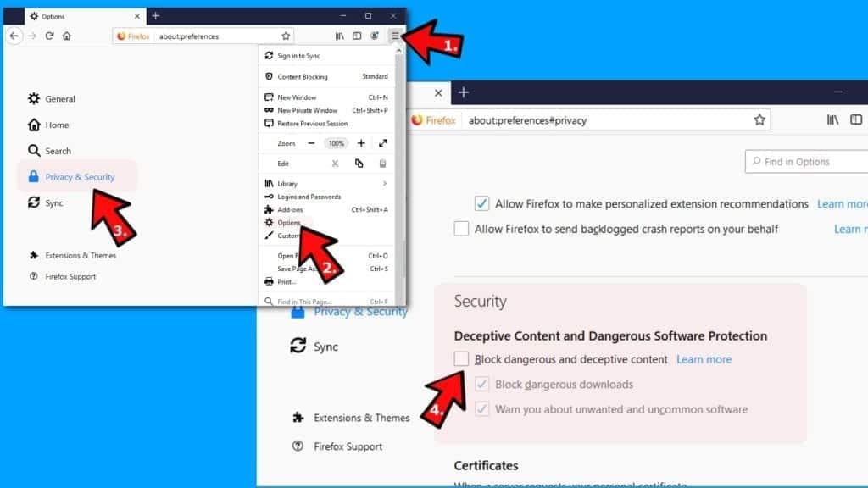Viewport: 868px width, 488px height.
Task: Select Search in preferences sidebar
Action: (49, 151)
